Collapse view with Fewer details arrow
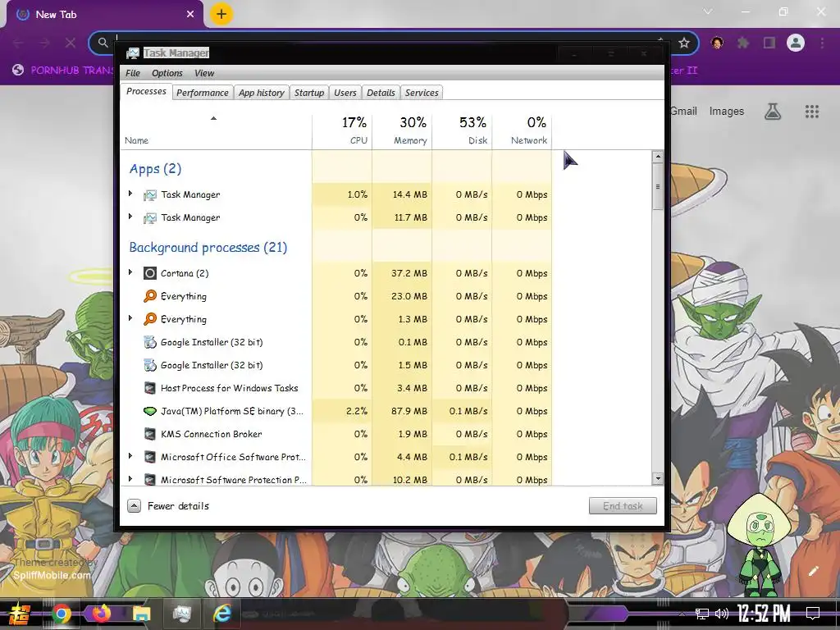The image size is (840, 630). click(134, 505)
